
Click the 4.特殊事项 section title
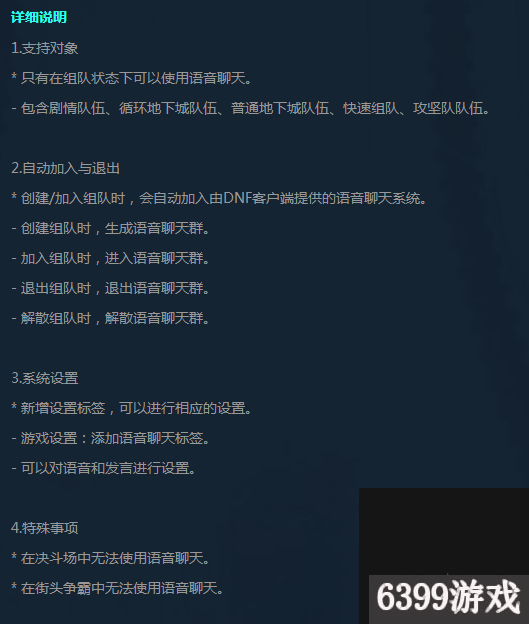45,528
